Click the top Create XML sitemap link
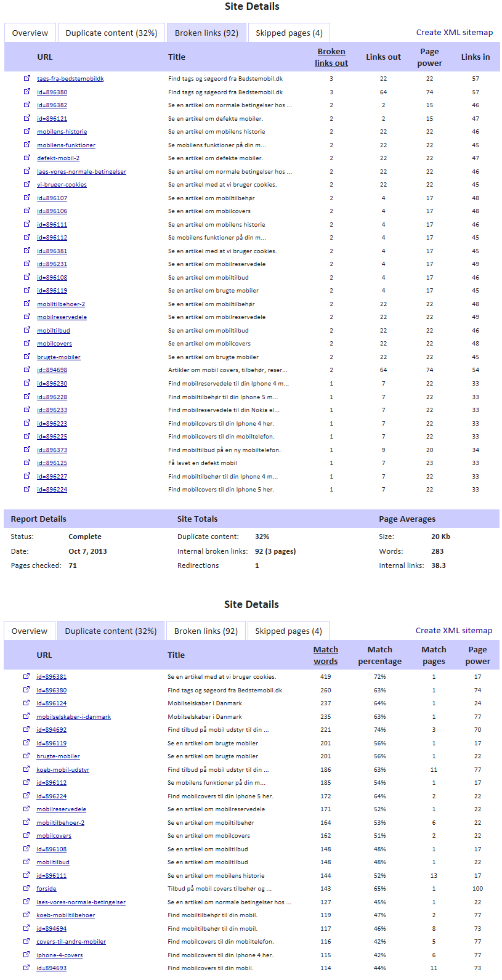Viewport: 502px width, 980px height. (x=454, y=33)
